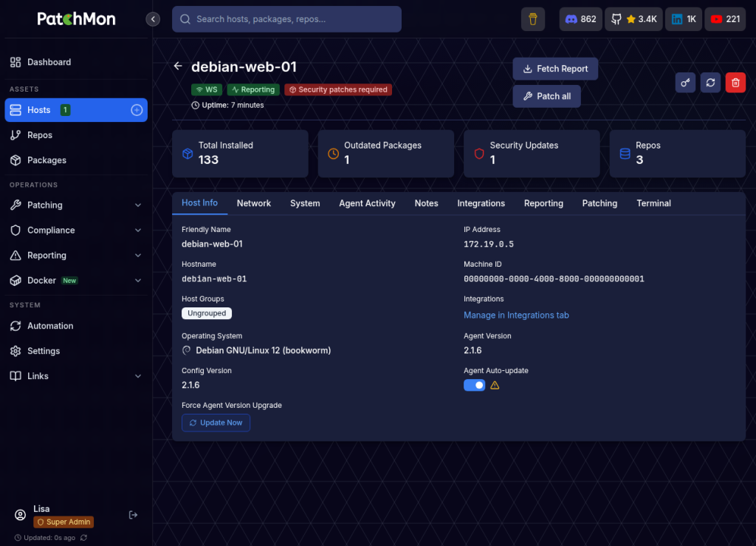Screen dimensions: 756x546
Task: Click the back arrow beside debian-web-01
Action: (x=178, y=66)
